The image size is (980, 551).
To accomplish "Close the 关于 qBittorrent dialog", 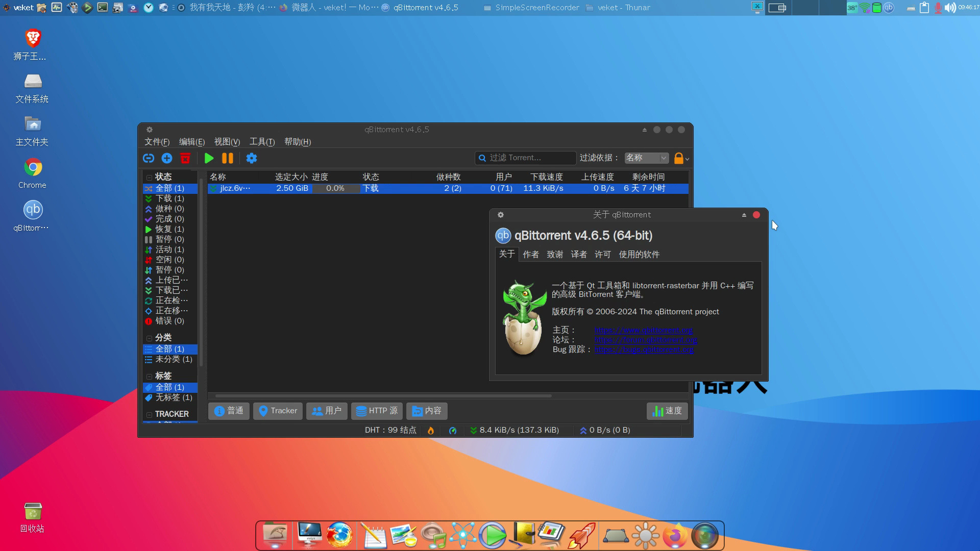I will [756, 215].
